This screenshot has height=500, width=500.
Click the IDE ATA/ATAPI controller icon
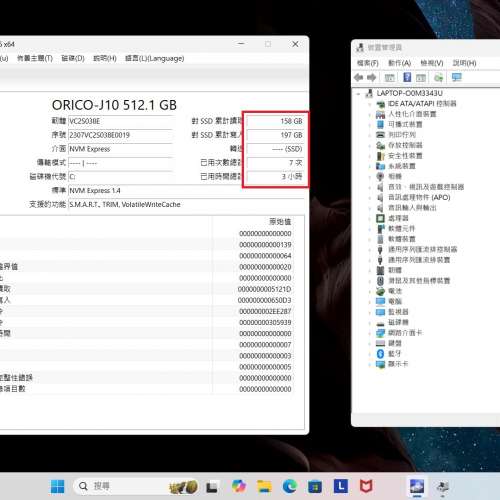pyautogui.click(x=380, y=104)
